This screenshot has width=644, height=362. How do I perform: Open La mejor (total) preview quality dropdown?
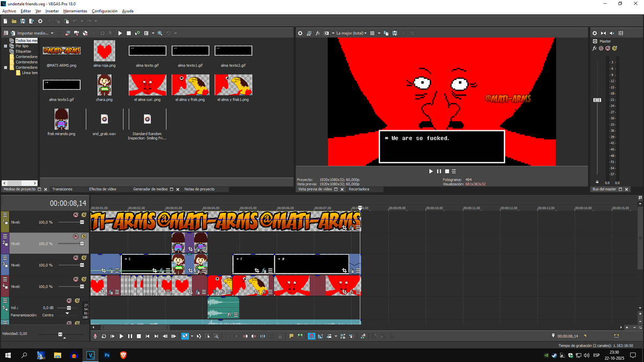pos(352,33)
